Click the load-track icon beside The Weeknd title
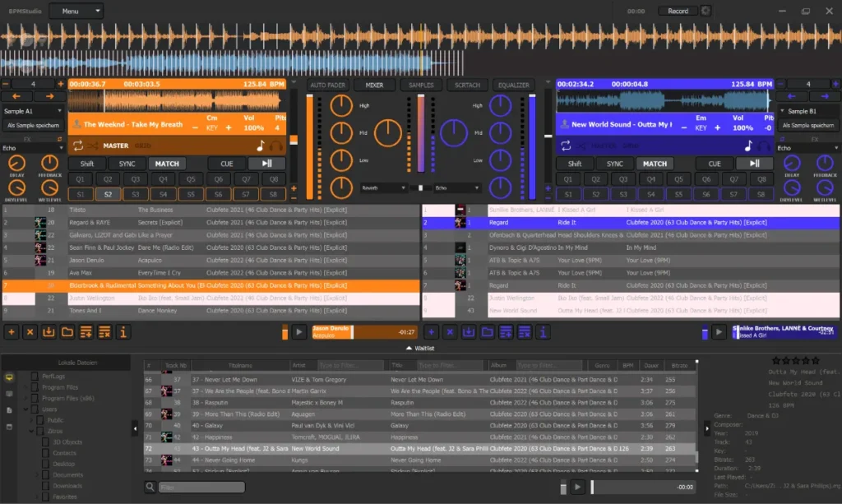842x504 pixels. coord(76,124)
